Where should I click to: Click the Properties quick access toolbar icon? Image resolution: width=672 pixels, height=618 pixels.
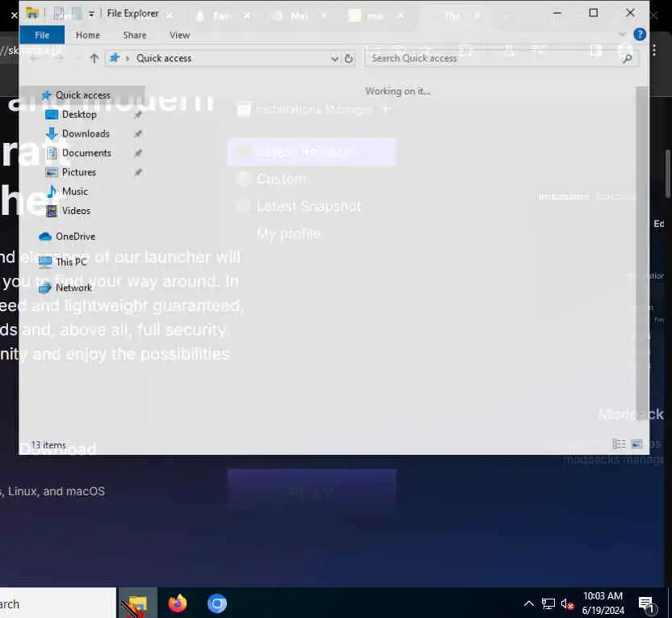pyautogui.click(x=58, y=14)
